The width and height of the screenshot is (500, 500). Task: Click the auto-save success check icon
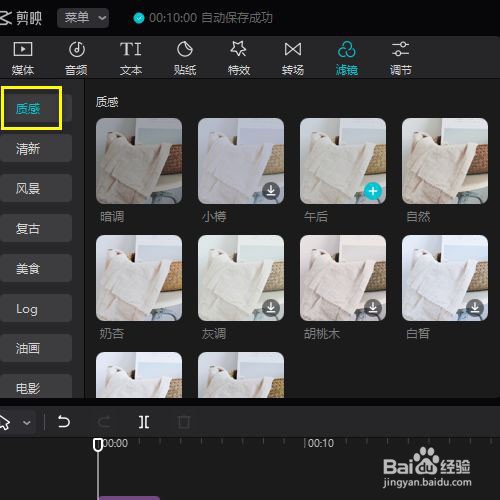(139, 18)
